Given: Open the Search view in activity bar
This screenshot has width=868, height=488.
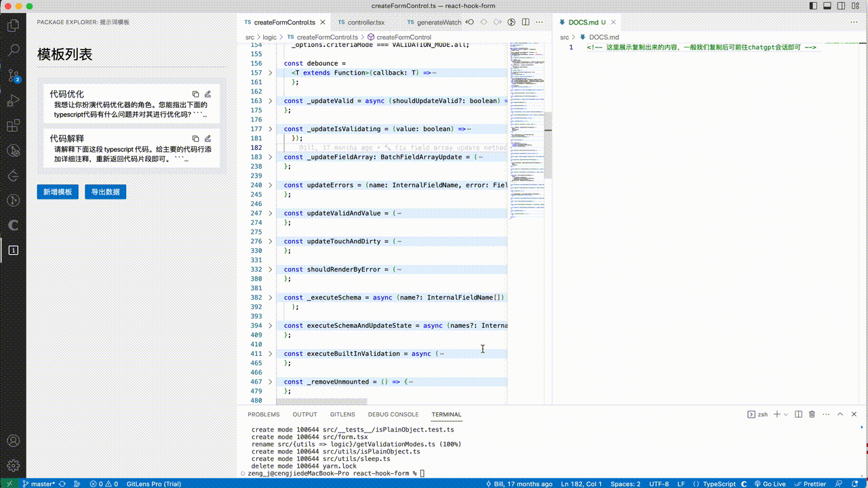Looking at the screenshot, I should coord(13,50).
